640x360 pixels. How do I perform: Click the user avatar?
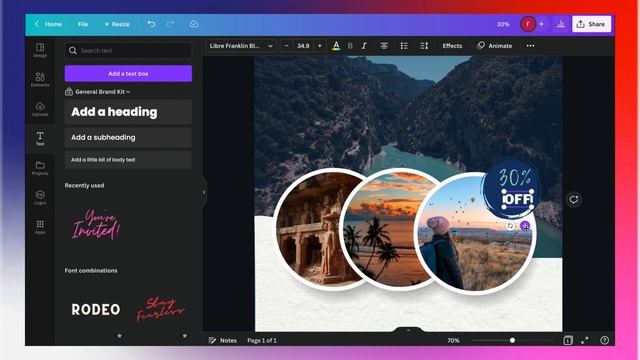(x=528, y=24)
